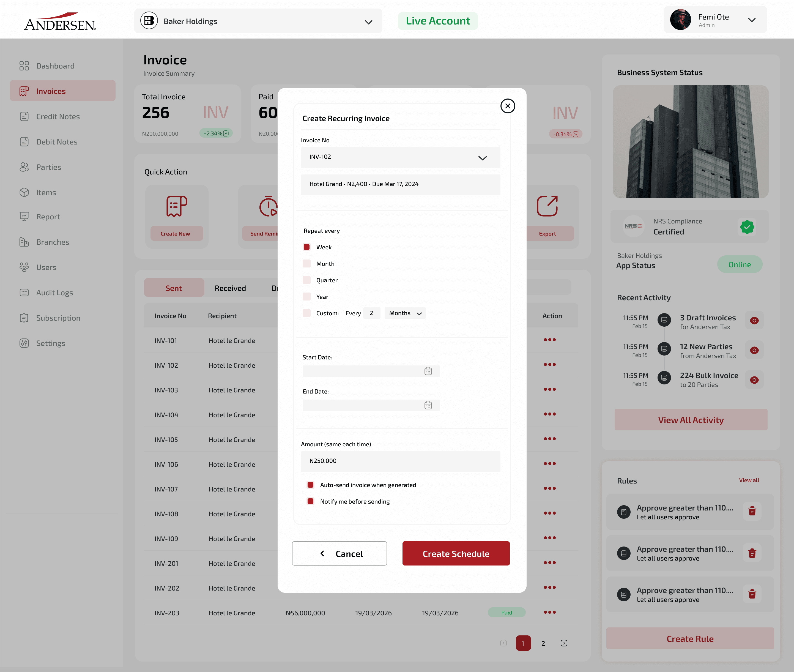The height and width of the screenshot is (672, 794).
Task: Click the custom interval number field
Action: 372,313
